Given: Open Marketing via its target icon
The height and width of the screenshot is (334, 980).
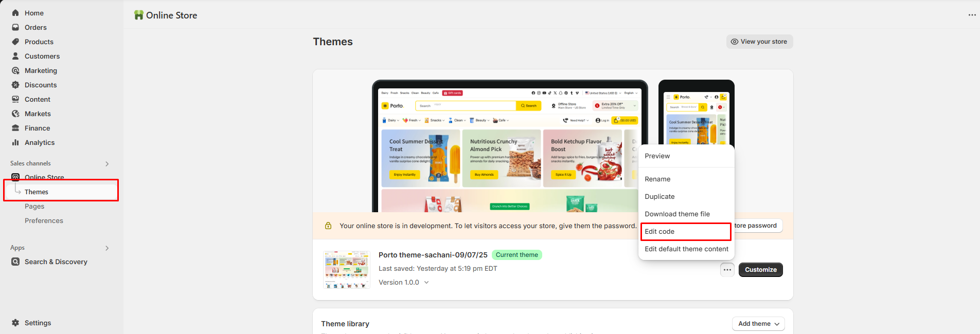Looking at the screenshot, I should [x=15, y=70].
